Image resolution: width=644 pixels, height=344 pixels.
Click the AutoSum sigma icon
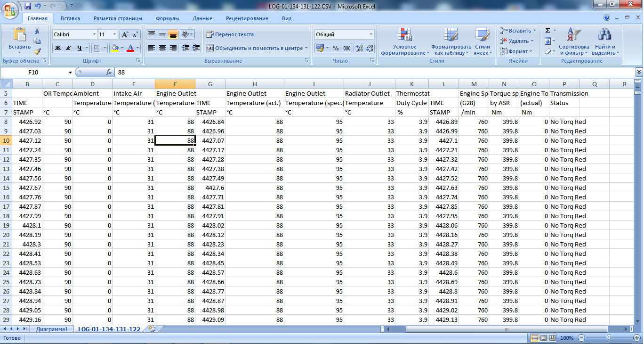[547, 31]
